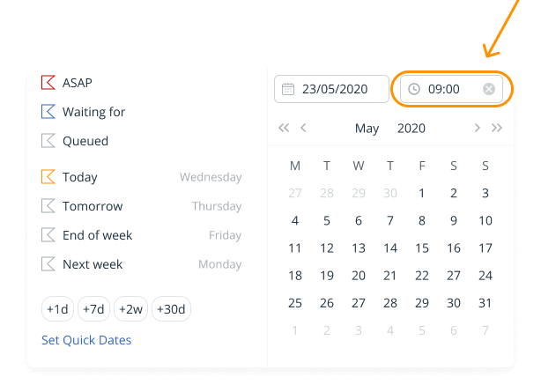
Task: Add thirty days with +30d button
Action: (x=171, y=309)
